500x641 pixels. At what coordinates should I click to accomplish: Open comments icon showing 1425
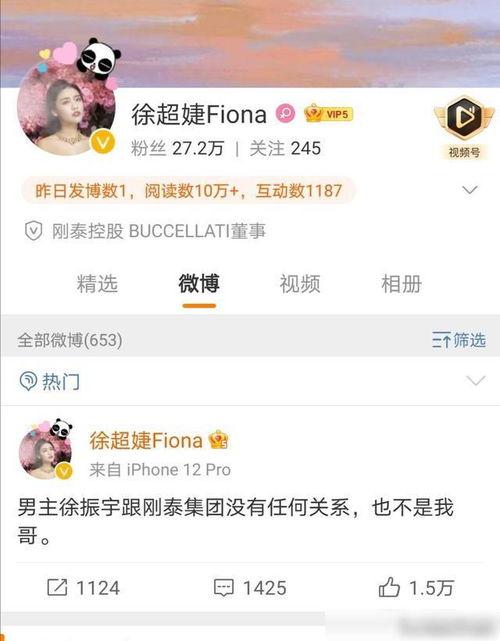224,588
